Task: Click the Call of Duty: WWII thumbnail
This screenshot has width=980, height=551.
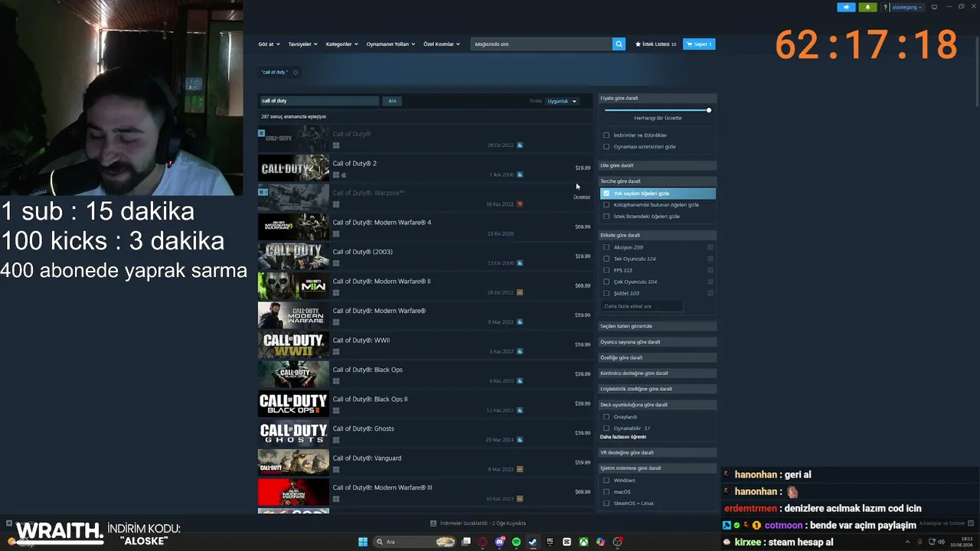Action: pos(293,345)
